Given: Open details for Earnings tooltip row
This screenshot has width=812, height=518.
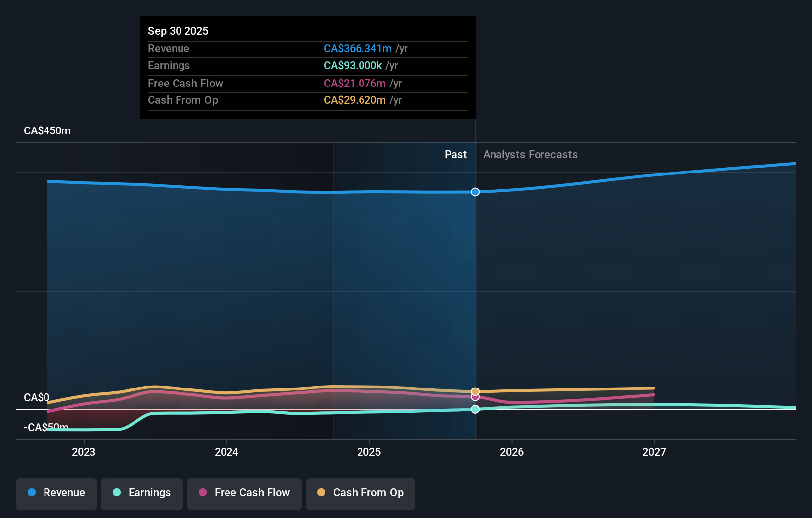Looking at the screenshot, I should [x=308, y=66].
